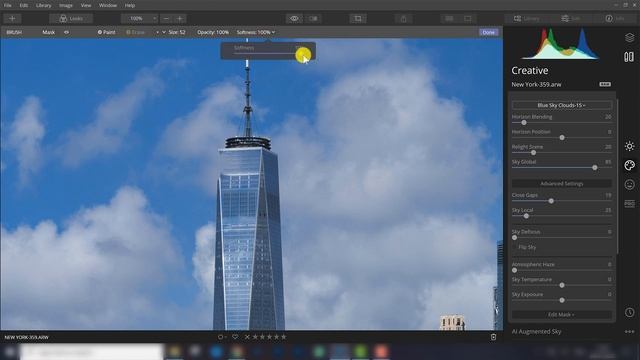Switch to the Info tab
Viewport: 640px width, 360px height.
615,18
